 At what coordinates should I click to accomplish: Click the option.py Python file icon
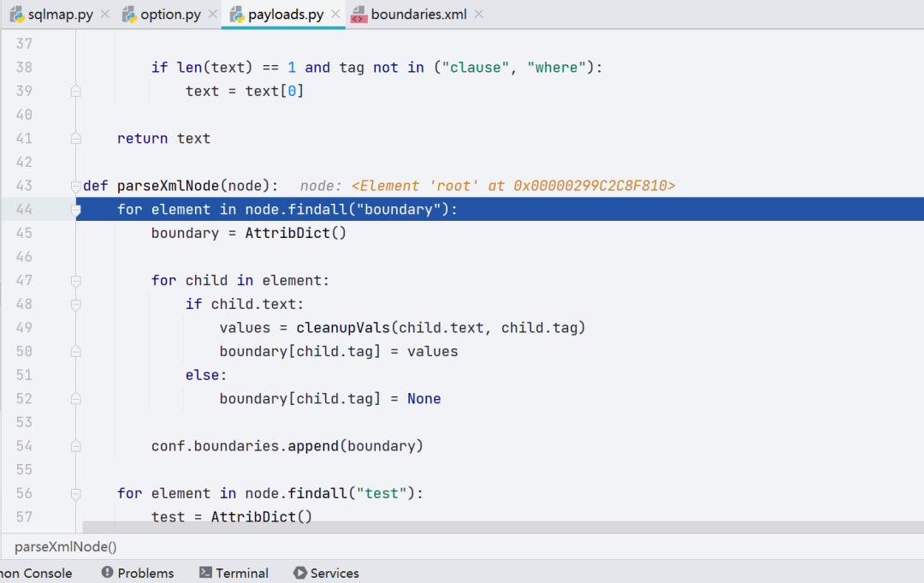tap(129, 15)
